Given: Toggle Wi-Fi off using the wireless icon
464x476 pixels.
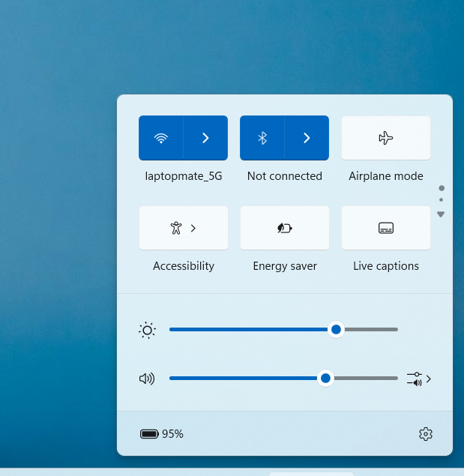Looking at the screenshot, I should click(x=161, y=138).
